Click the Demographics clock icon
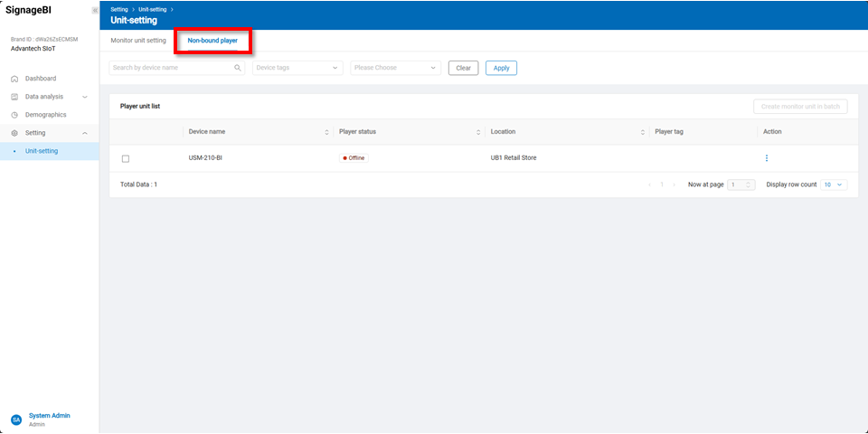The height and width of the screenshot is (434, 868). pos(14,115)
